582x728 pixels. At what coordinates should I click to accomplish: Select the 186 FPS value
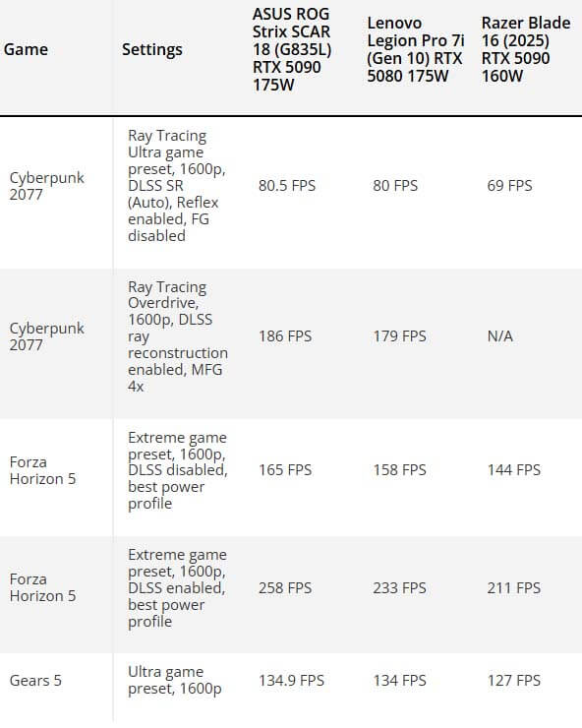[285, 336]
